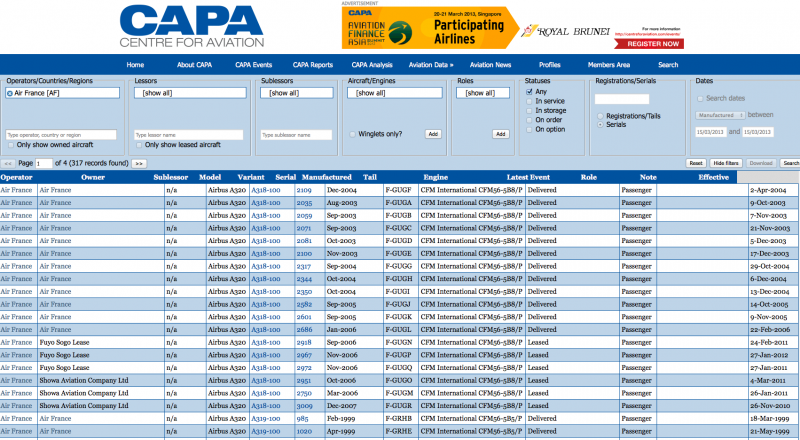Click the Download button
Image resolution: width=800 pixels, height=440 pixels.
761,163
